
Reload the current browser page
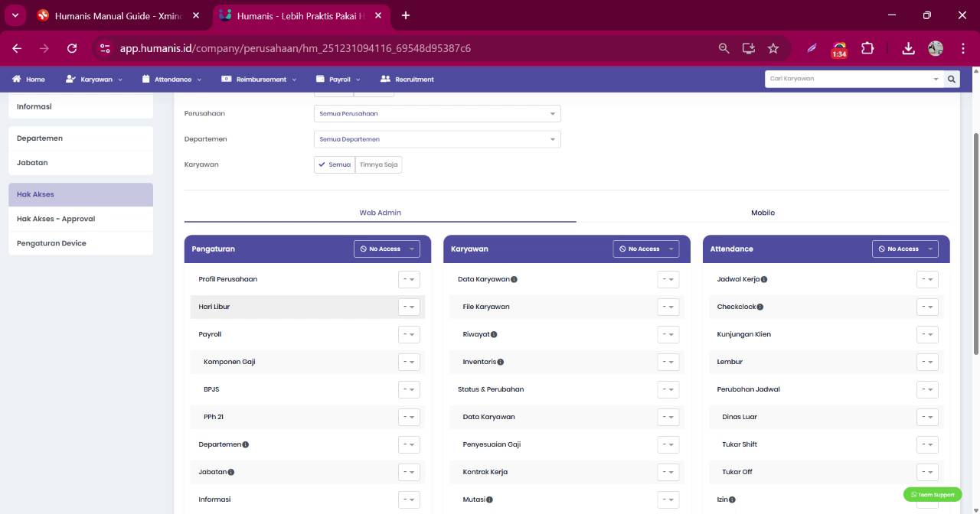pyautogui.click(x=72, y=48)
